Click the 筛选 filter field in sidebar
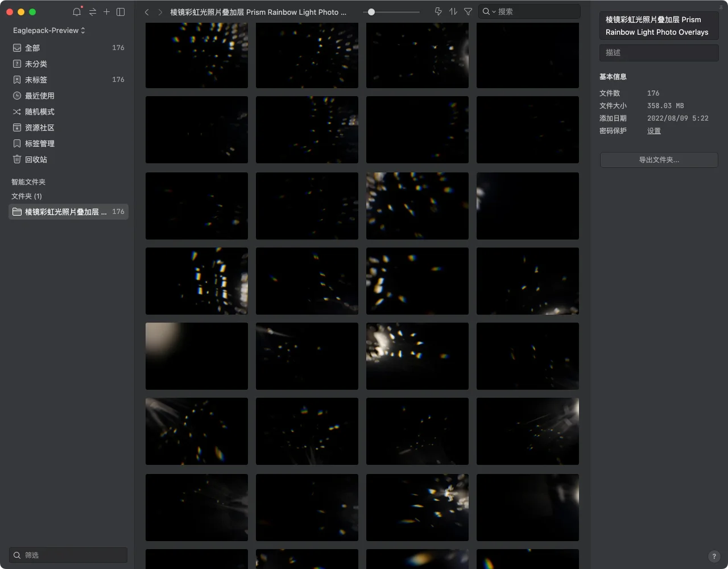728x569 pixels. pyautogui.click(x=68, y=555)
